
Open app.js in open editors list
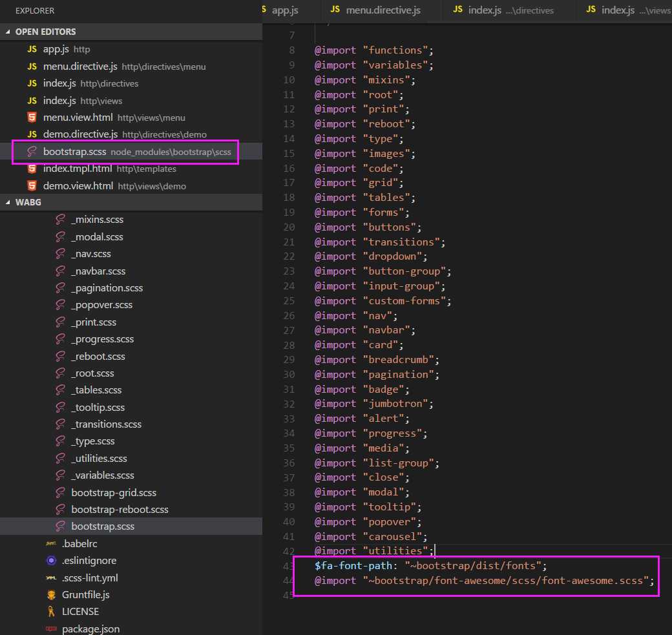coord(131,49)
